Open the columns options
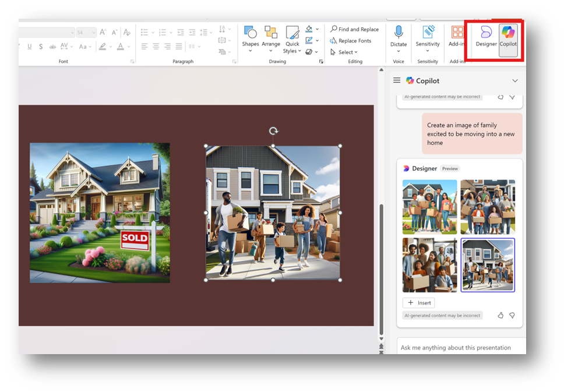Viewport: 564px width, 392px height. [x=194, y=47]
